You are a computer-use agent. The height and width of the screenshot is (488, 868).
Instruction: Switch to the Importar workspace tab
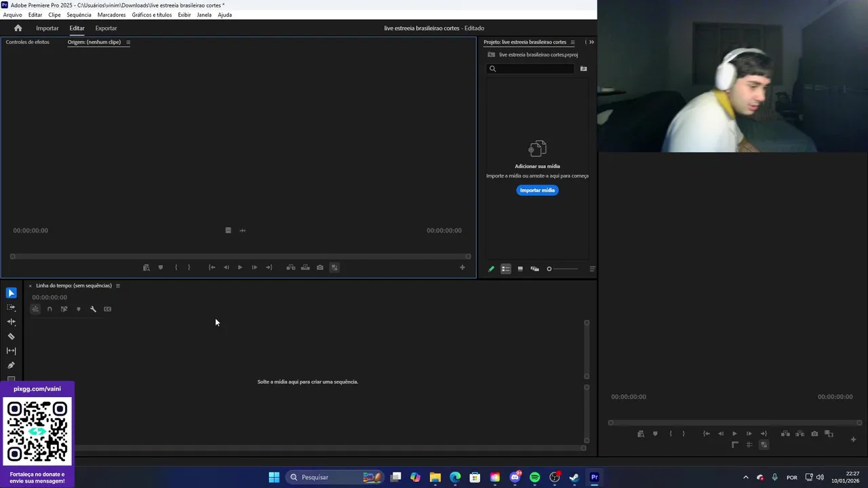pyautogui.click(x=47, y=28)
